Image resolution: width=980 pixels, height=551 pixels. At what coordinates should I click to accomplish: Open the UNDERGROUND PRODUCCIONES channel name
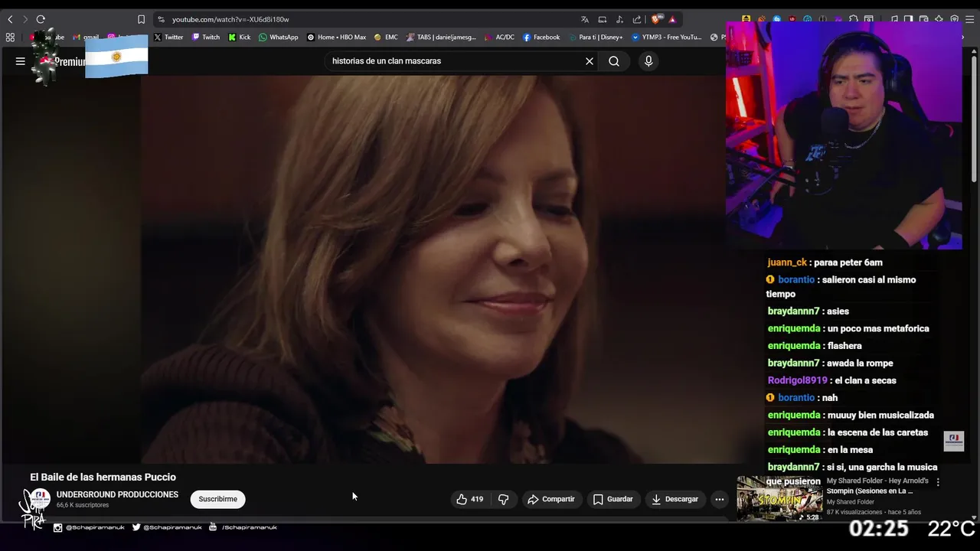117,494
